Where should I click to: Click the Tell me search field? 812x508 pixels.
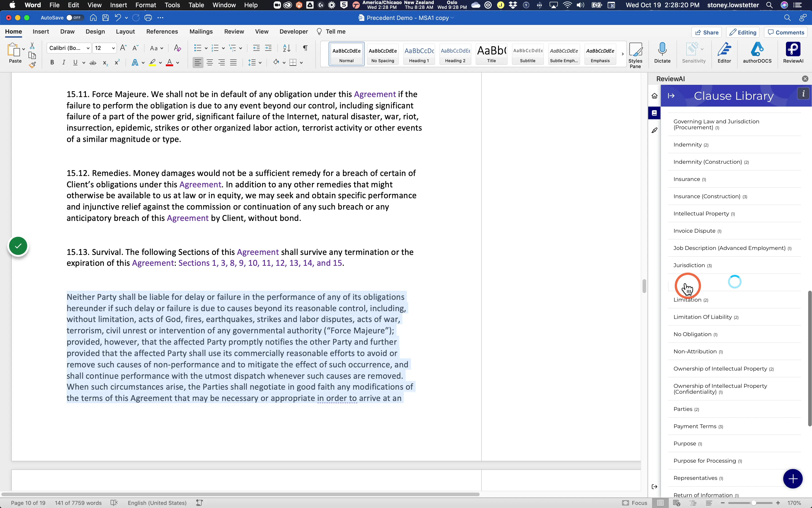[331, 32]
